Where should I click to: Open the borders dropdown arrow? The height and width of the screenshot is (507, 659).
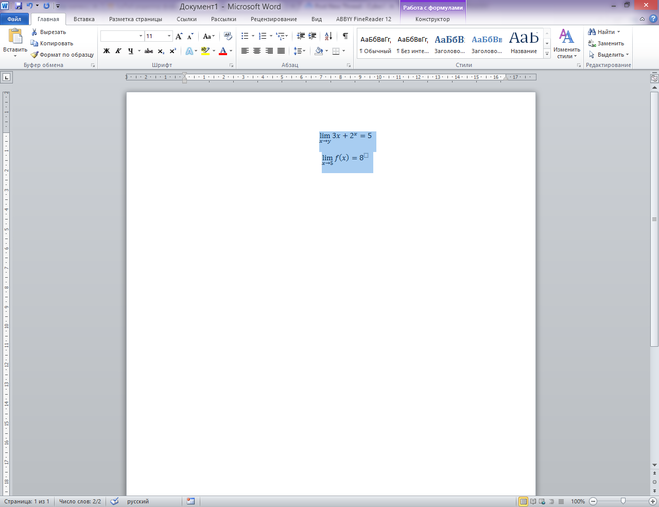pyautogui.click(x=344, y=51)
